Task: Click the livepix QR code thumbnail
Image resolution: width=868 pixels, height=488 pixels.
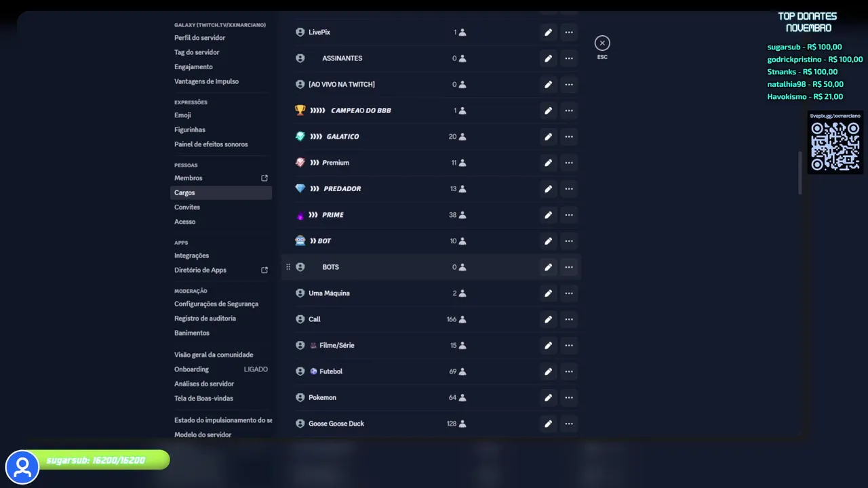Action: [x=835, y=146]
